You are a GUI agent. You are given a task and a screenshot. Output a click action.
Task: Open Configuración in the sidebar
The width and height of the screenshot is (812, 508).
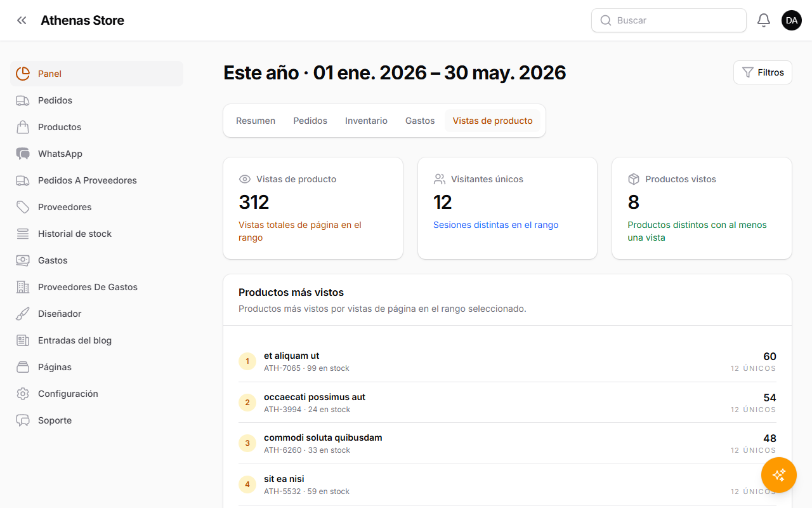coord(97,394)
